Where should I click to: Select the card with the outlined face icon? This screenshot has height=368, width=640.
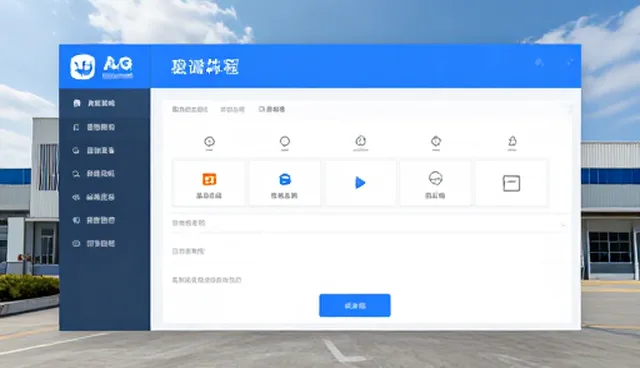click(x=436, y=184)
